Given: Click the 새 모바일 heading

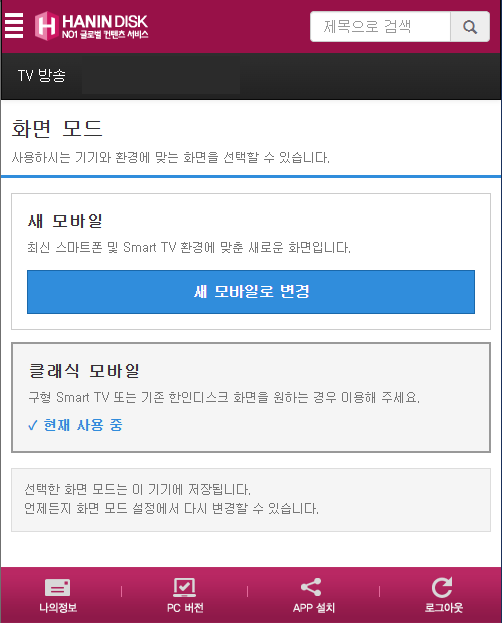Looking at the screenshot, I should (x=65, y=221).
